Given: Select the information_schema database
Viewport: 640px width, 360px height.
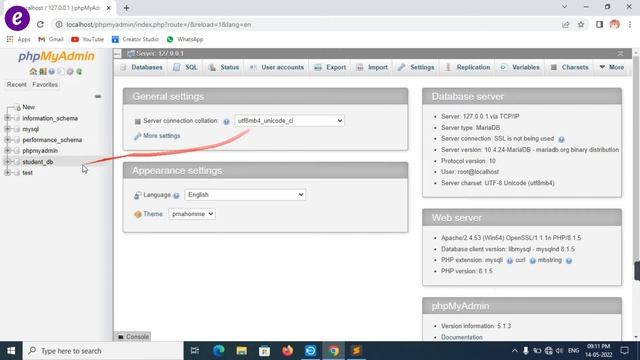Looking at the screenshot, I should coord(50,118).
